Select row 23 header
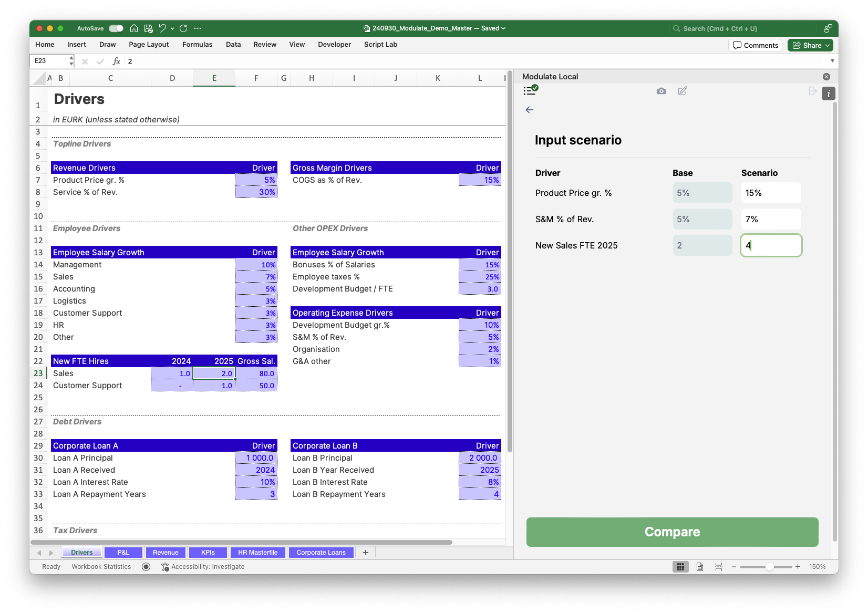This screenshot has width=868, height=613. (38, 373)
